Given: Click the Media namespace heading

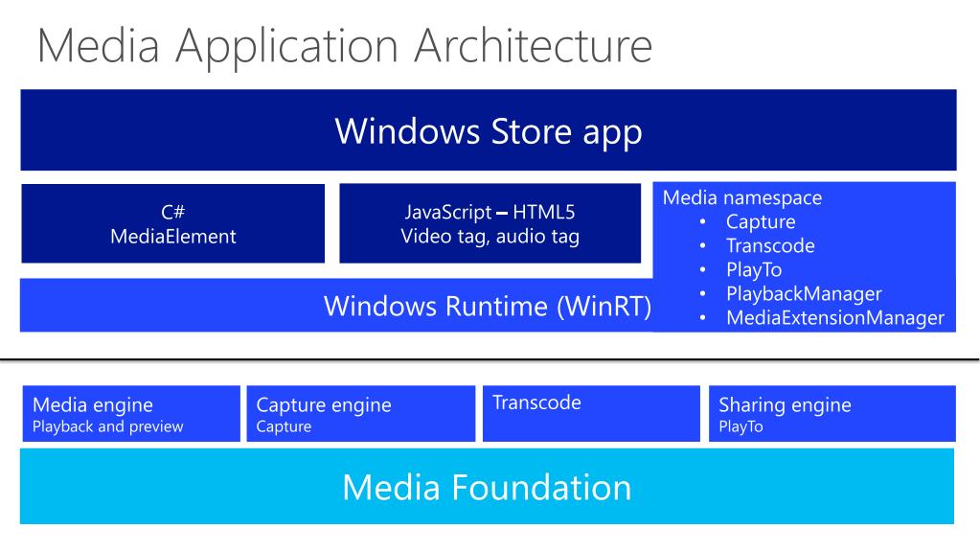Looking at the screenshot, I should [x=741, y=197].
